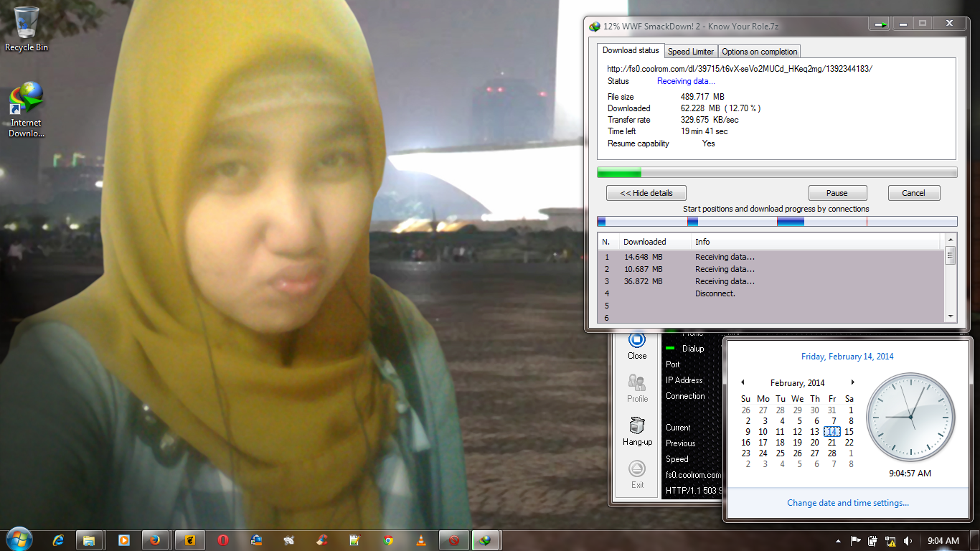Click the Receiving data... status text
Viewport: 980px width, 551px height.
tap(686, 81)
